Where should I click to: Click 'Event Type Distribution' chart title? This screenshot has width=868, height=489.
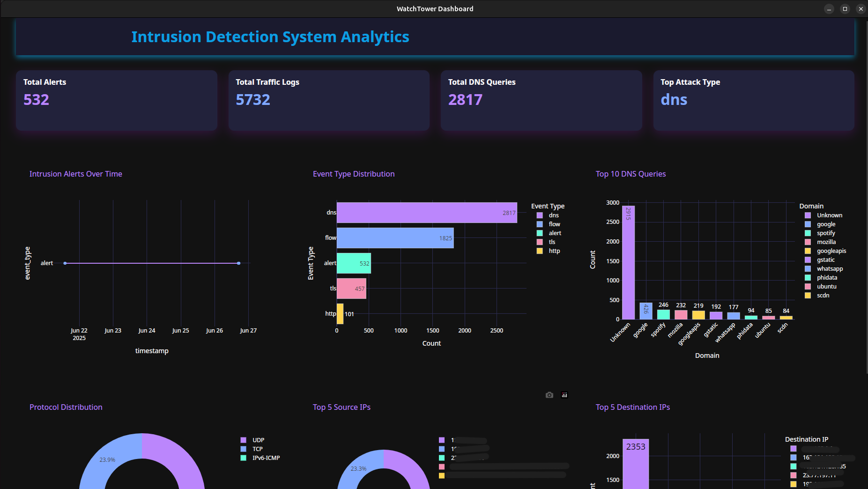point(354,174)
